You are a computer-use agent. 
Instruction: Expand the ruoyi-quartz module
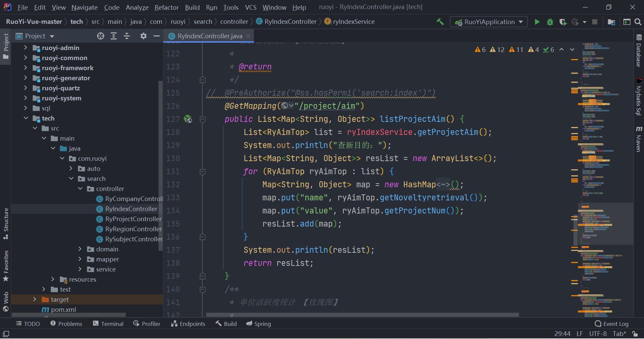tap(25, 88)
